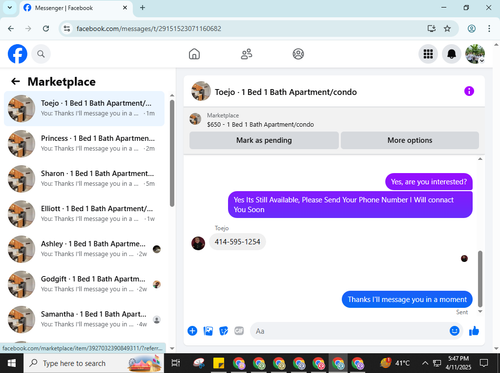Open a new browser tab
This screenshot has width=500, height=373.
(142, 8)
